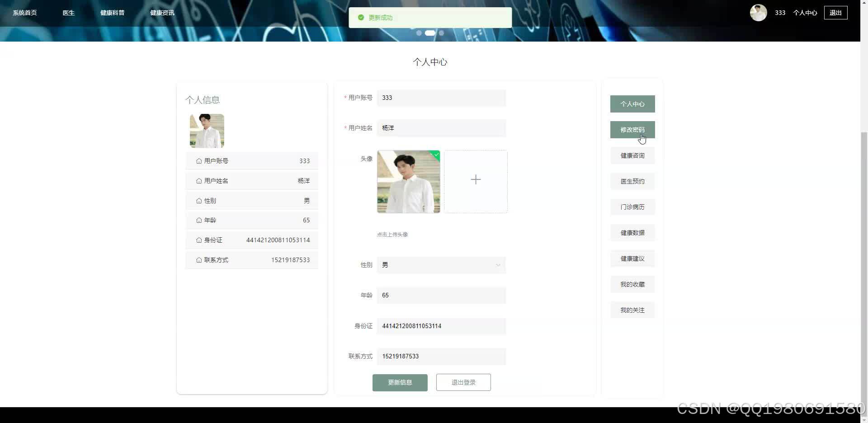This screenshot has height=423, width=868.
Task: Open the 医生 menu item
Action: pyautogui.click(x=69, y=13)
